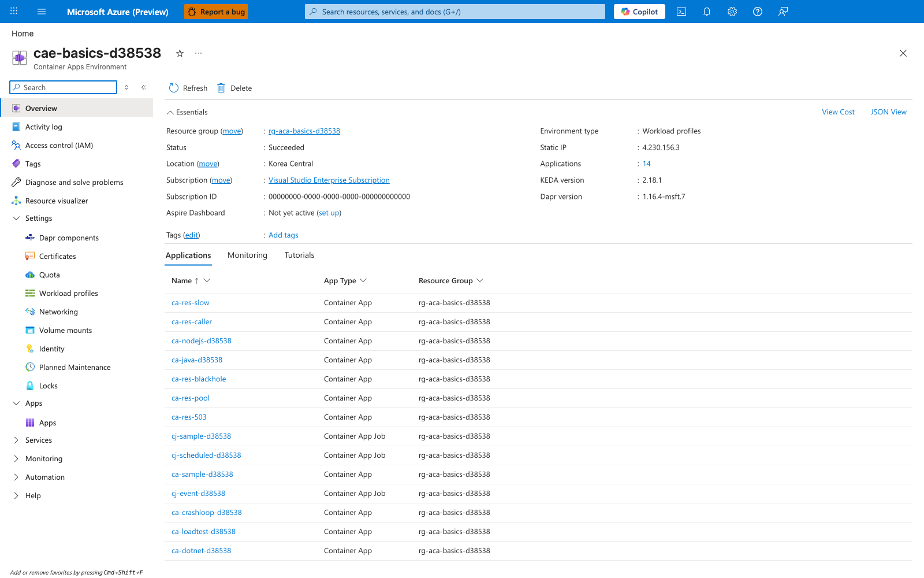This screenshot has width=924, height=578.
Task: Click the Refresh button
Action: 188,88
